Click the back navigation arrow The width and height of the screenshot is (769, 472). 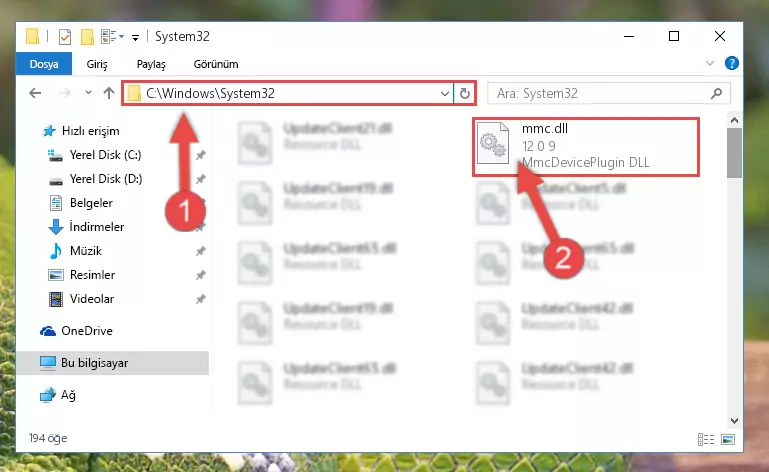(35, 93)
